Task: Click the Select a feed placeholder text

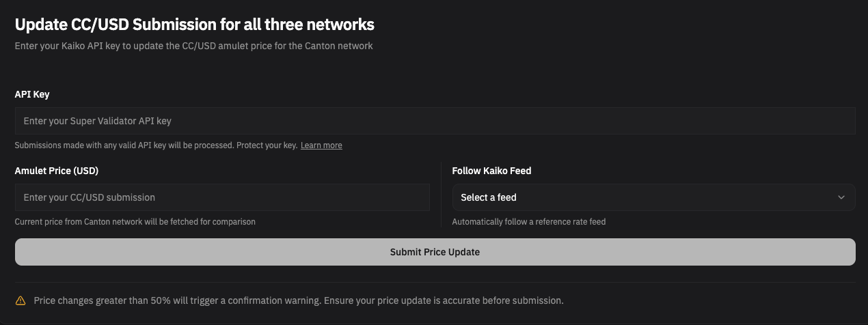Action: pos(489,197)
